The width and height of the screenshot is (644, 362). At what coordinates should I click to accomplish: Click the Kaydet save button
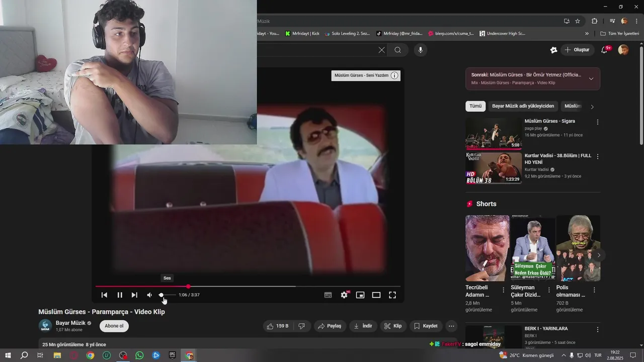point(426,326)
